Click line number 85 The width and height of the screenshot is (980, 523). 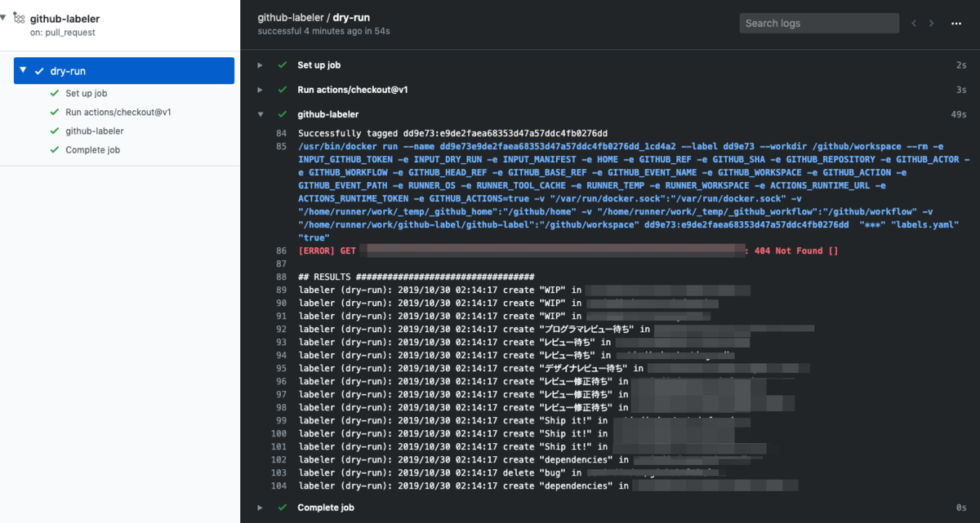tap(281, 146)
